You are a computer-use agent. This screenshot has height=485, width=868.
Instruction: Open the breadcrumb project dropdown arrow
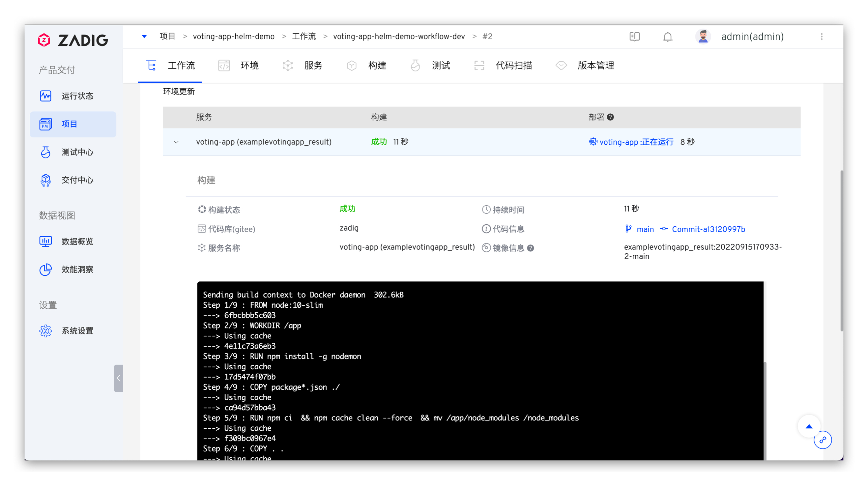coord(144,36)
